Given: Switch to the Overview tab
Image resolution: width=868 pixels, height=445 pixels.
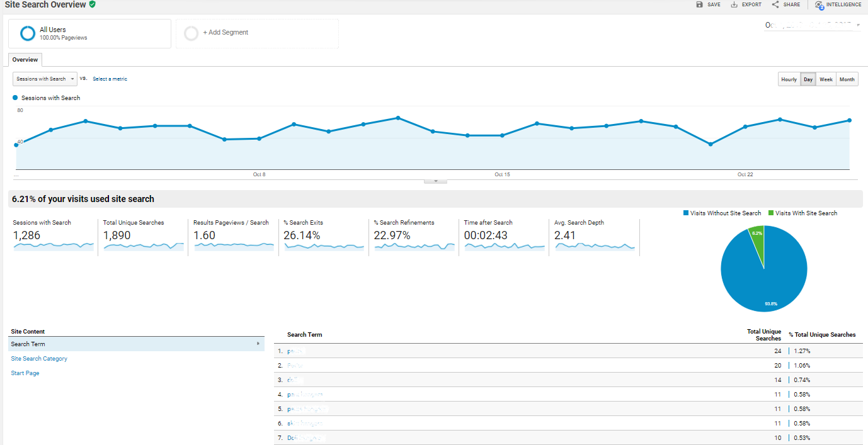Looking at the screenshot, I should click(x=25, y=59).
